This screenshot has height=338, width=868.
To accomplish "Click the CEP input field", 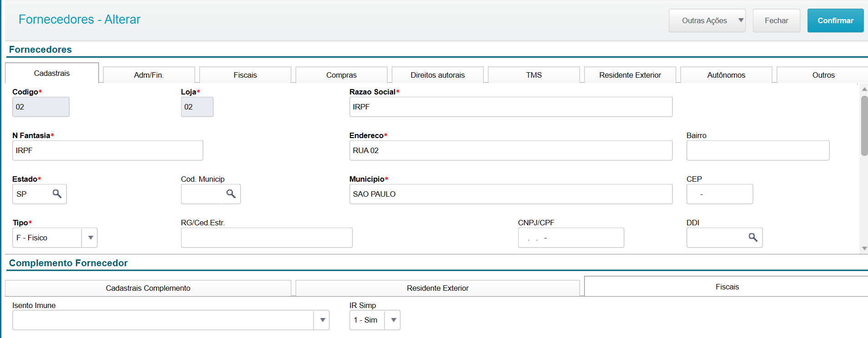I will pyautogui.click(x=720, y=194).
